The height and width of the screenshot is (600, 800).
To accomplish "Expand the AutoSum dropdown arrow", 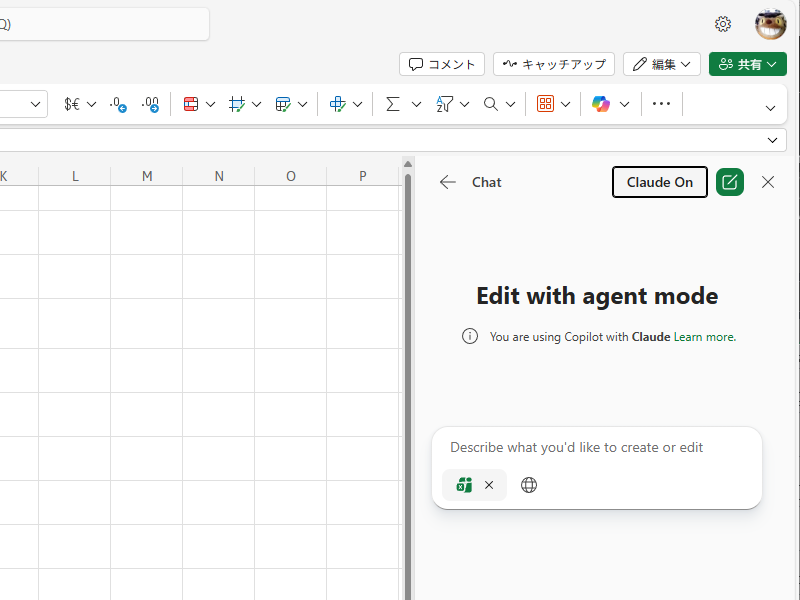I will 416,105.
